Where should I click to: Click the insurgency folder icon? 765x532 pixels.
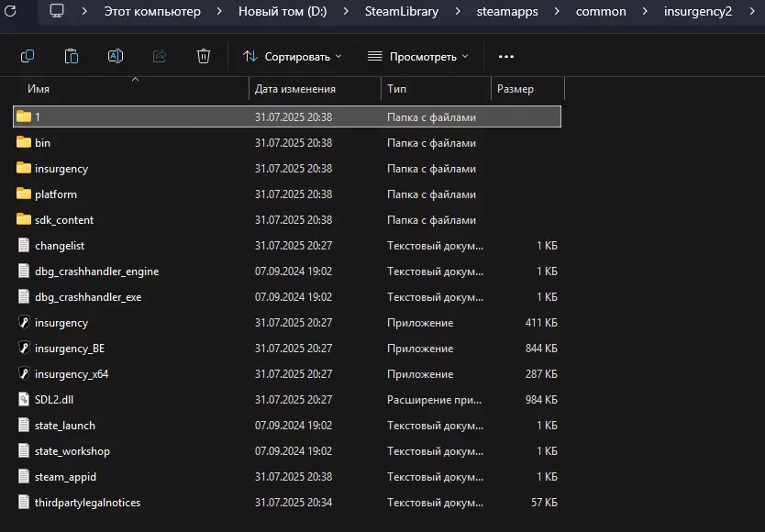(24, 169)
